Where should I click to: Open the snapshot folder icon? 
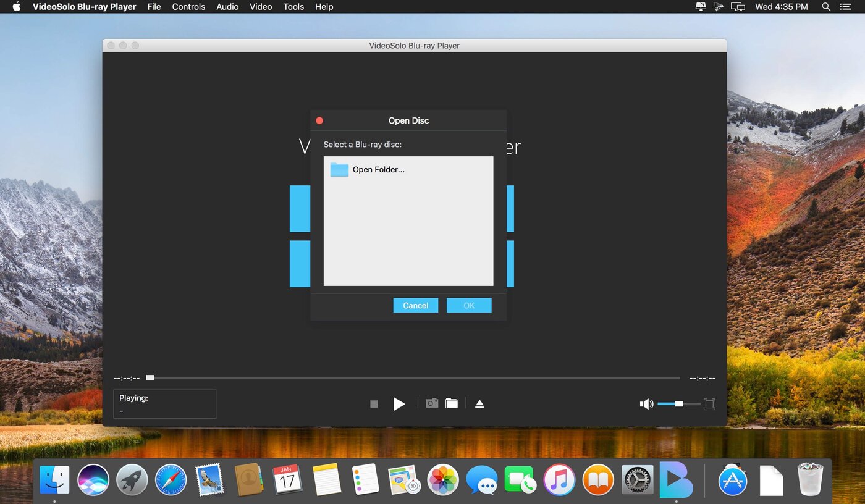(452, 403)
